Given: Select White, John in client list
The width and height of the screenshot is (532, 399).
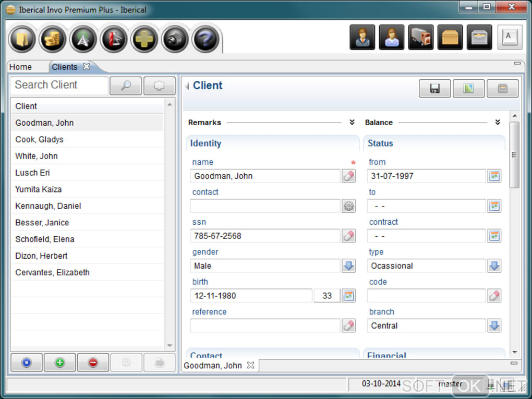Looking at the screenshot, I should point(87,156).
